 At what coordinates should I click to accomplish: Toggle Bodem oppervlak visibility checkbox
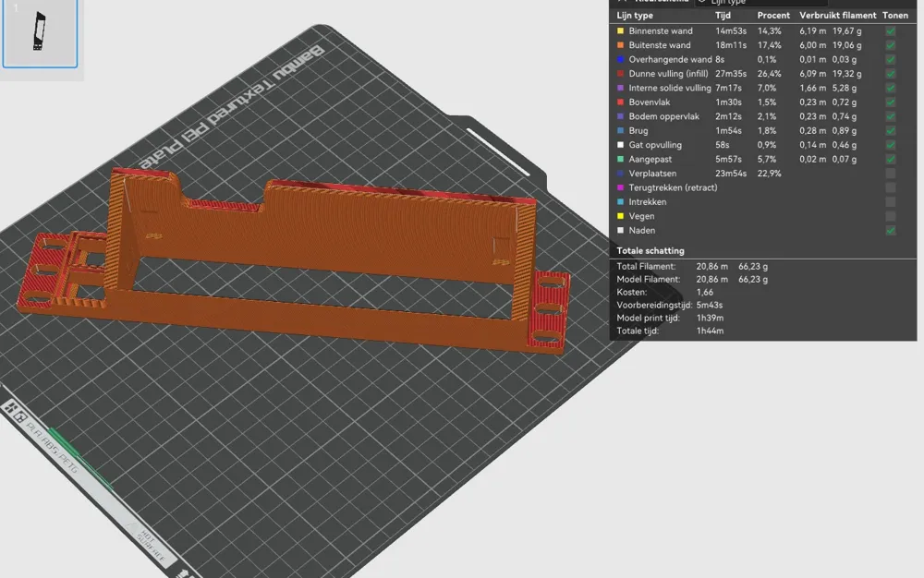tap(891, 116)
